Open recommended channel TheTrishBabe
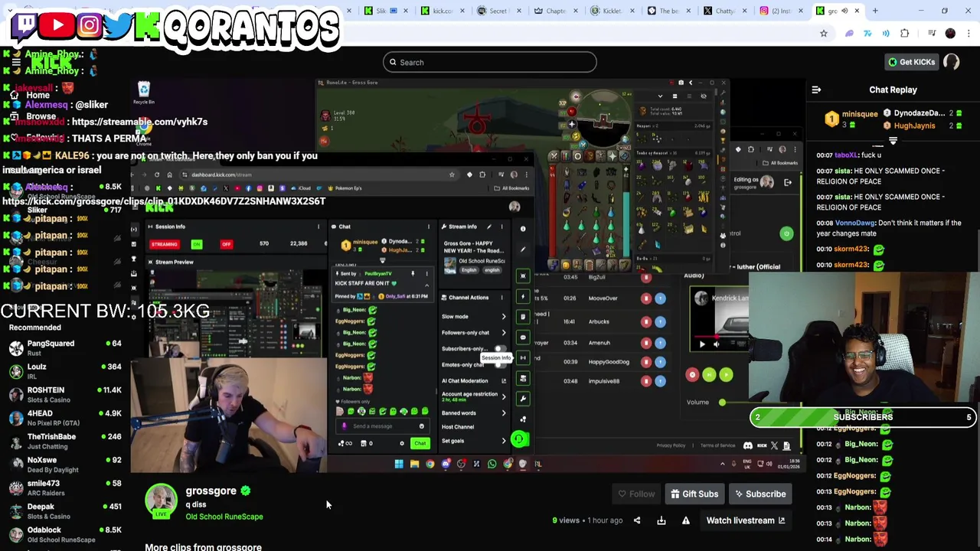Image resolution: width=980 pixels, height=551 pixels. pyautogui.click(x=65, y=442)
